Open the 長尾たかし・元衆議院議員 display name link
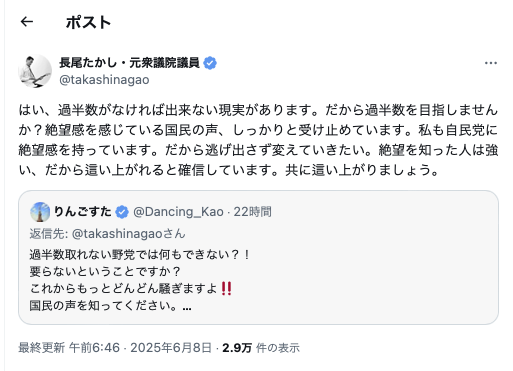 pos(129,63)
